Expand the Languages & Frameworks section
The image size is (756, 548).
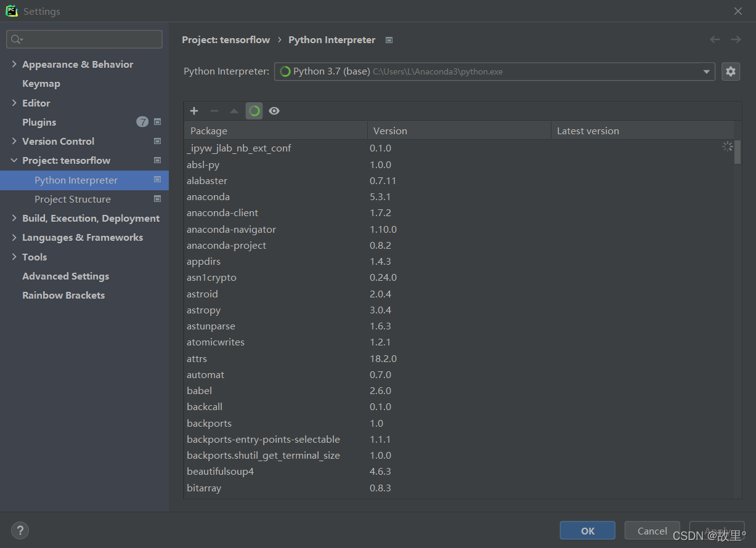14,237
